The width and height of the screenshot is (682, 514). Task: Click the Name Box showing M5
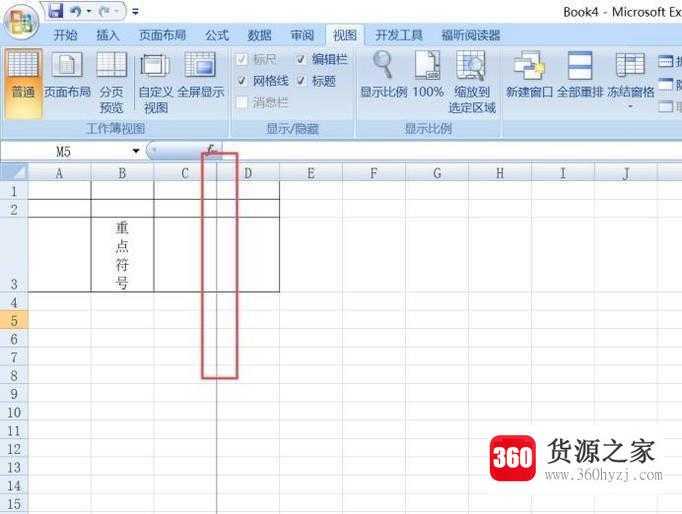pos(65,151)
